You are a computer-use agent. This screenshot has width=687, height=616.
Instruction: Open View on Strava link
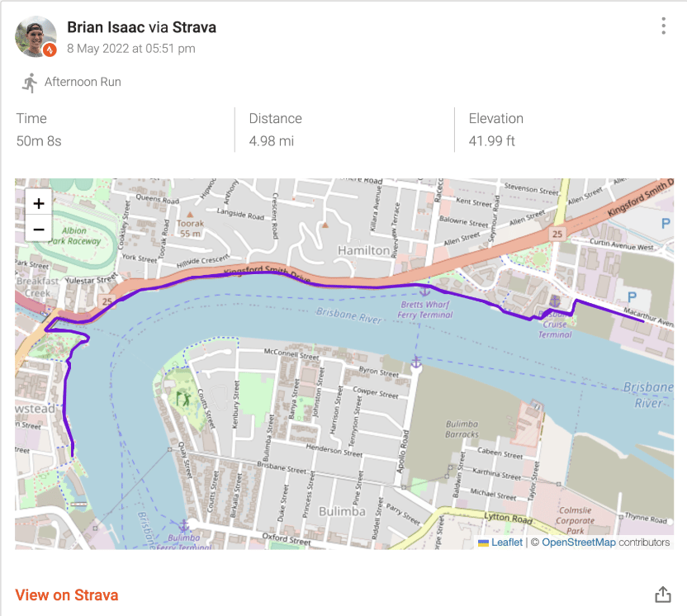pos(67,595)
